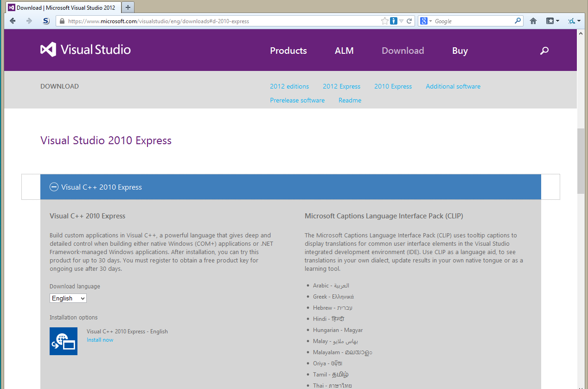The width and height of the screenshot is (588, 389).
Task: Bookmark this page with the star icon
Action: pyautogui.click(x=384, y=21)
